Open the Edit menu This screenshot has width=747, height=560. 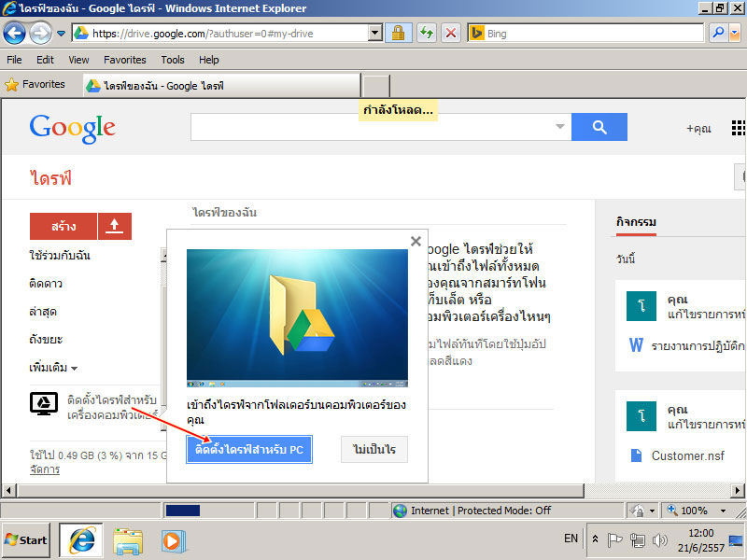tap(45, 60)
